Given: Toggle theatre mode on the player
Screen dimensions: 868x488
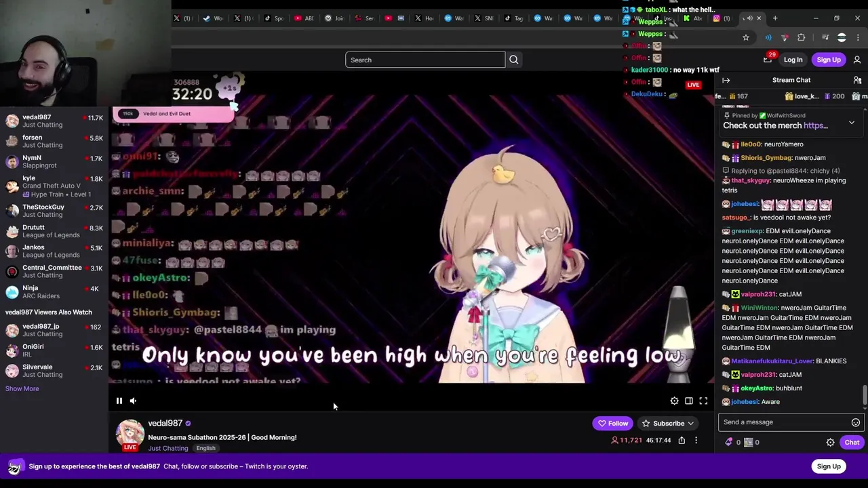Looking at the screenshot, I should (x=688, y=401).
